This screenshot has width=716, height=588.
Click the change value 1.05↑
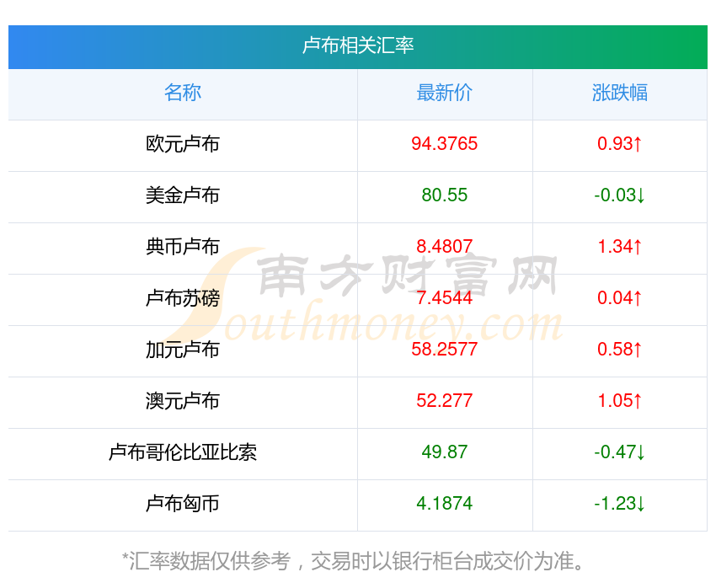620,401
